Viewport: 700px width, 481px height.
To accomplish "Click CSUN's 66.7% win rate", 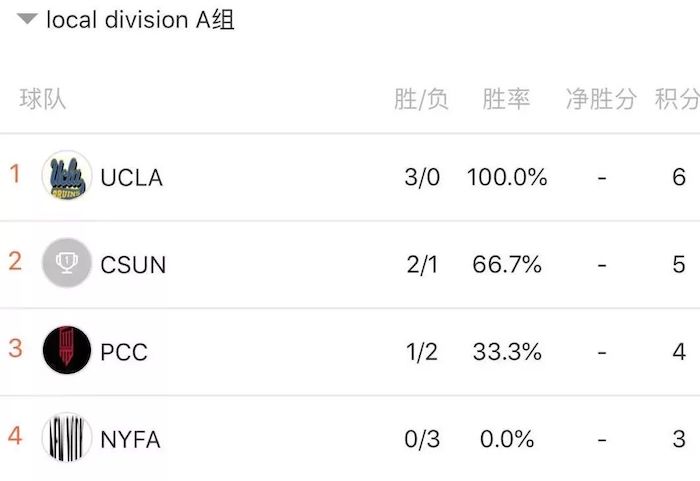I will pos(507,264).
